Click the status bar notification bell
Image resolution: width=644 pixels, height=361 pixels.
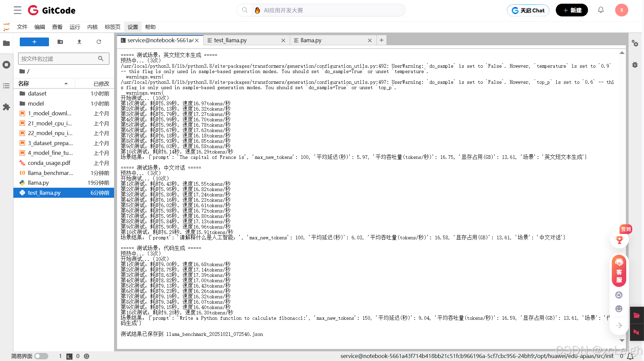click(x=630, y=356)
